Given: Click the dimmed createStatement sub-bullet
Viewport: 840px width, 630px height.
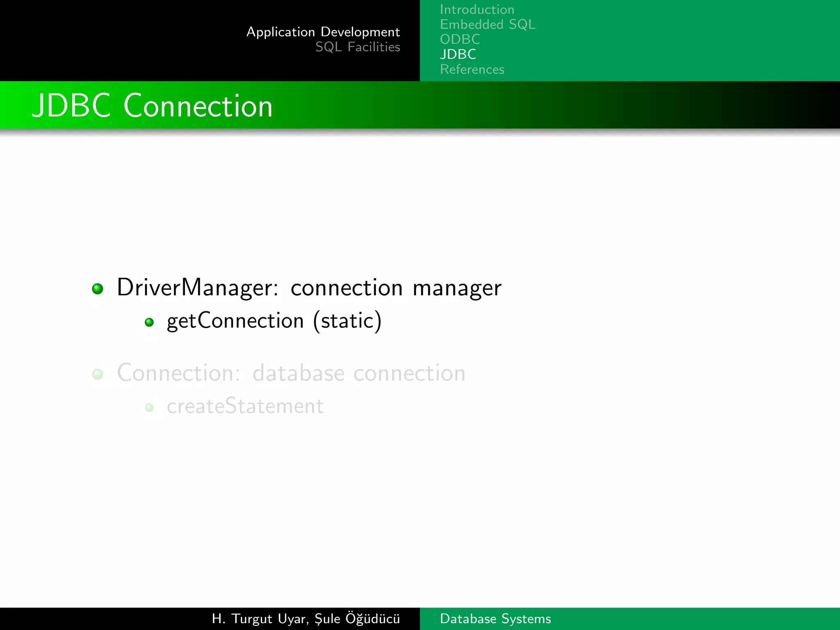Looking at the screenshot, I should (x=245, y=406).
